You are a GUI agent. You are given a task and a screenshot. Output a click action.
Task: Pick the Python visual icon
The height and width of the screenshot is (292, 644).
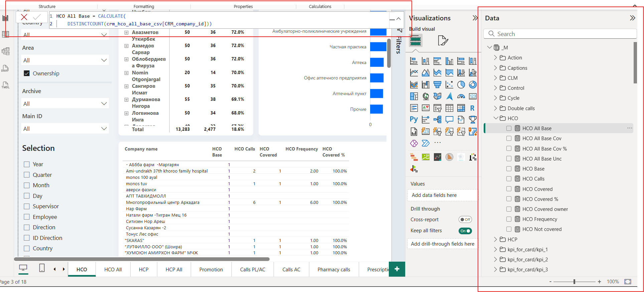[x=414, y=119]
